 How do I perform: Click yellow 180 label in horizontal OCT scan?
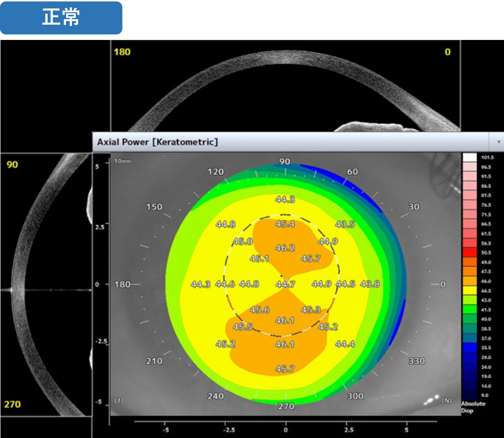[122, 52]
